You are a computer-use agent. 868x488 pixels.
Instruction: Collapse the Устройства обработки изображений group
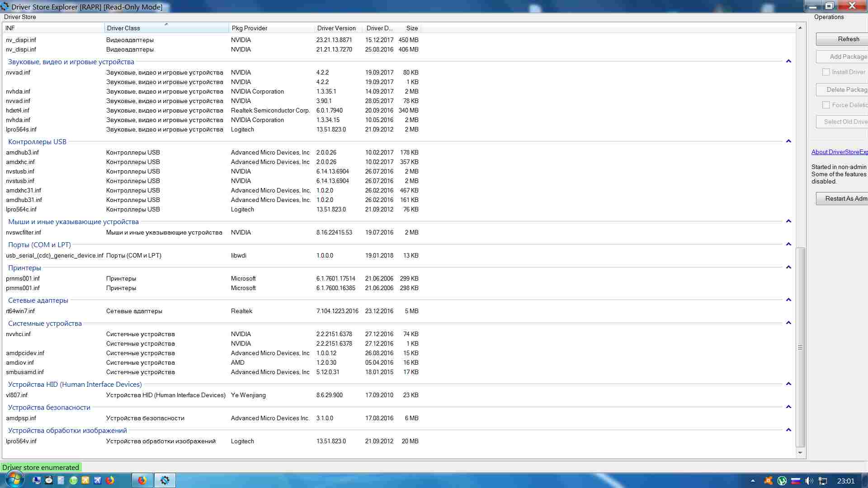[788, 430]
